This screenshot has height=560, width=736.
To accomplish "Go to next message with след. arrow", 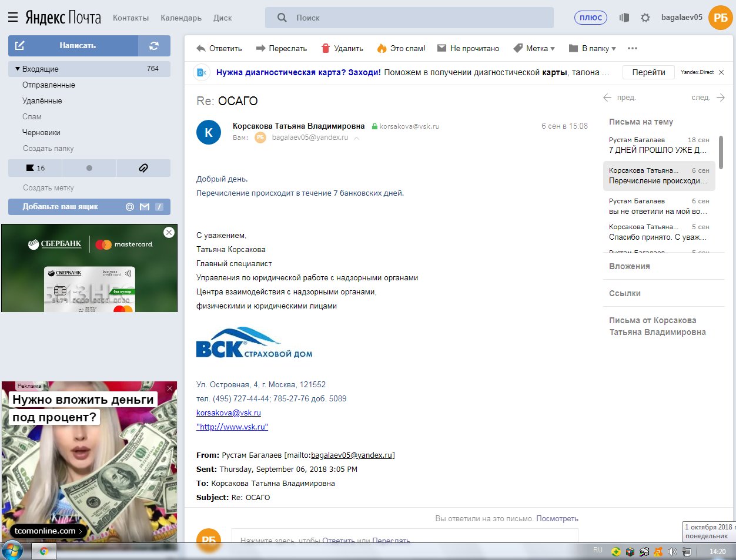I will [x=708, y=98].
